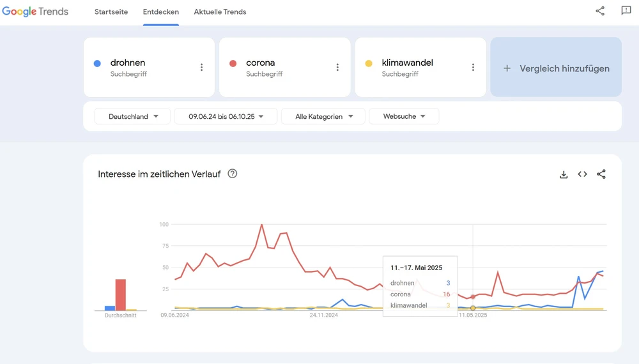Open the date range 09.06.24 bis 06.10.25 dropdown

[226, 116]
